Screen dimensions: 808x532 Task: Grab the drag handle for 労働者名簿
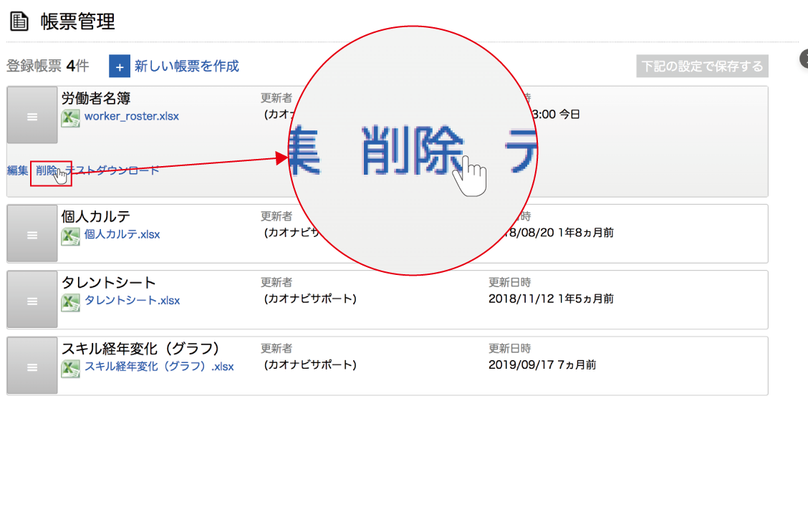(32, 116)
